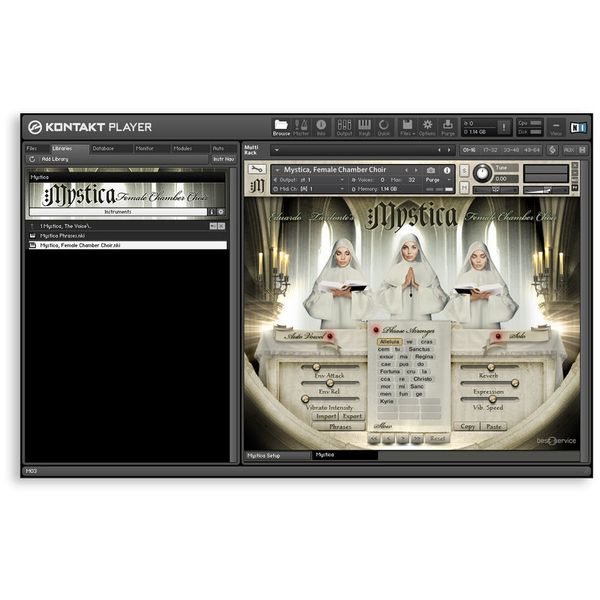Image resolution: width=600 pixels, height=600 pixels.
Task: Switch to the Monitor tab
Action: pyautogui.click(x=144, y=148)
